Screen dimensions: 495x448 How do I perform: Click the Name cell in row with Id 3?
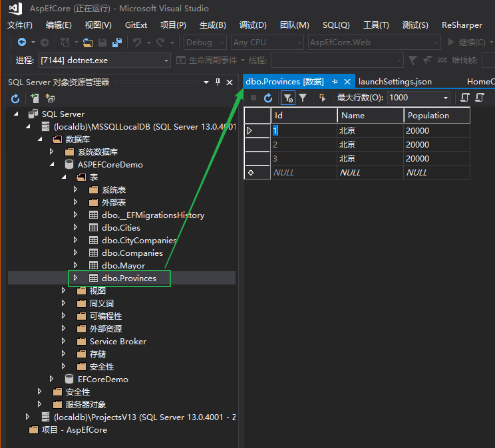pos(370,158)
